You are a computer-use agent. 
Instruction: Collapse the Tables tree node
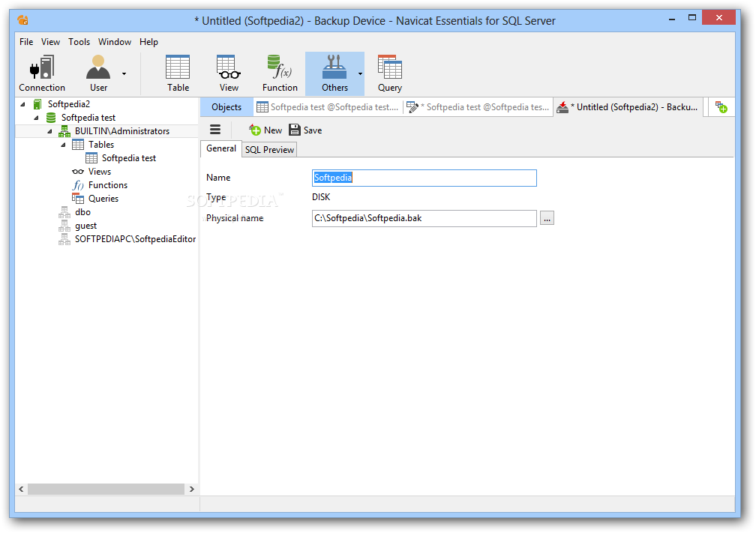click(x=63, y=145)
